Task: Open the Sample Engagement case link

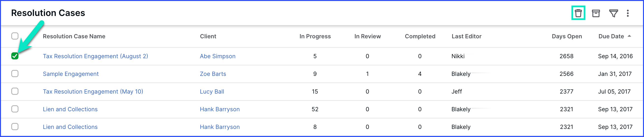Action: [x=70, y=74]
